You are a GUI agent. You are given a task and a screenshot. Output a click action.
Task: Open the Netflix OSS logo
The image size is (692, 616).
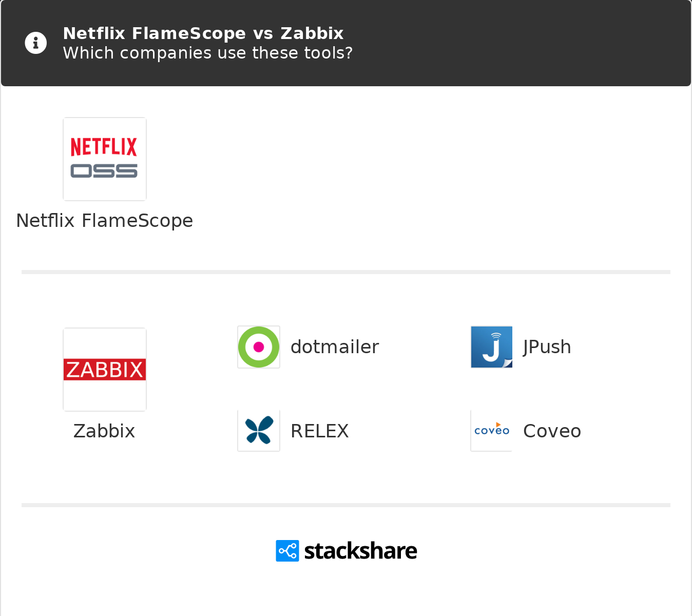click(105, 159)
